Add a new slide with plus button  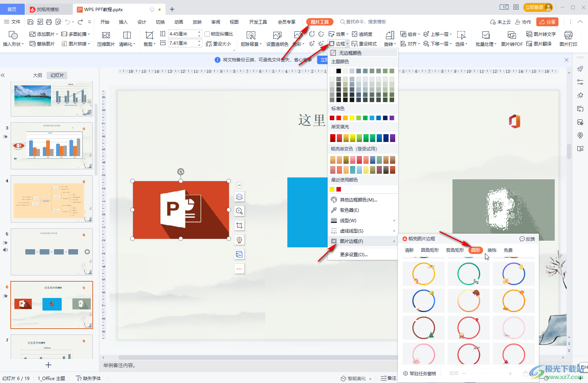point(48,365)
